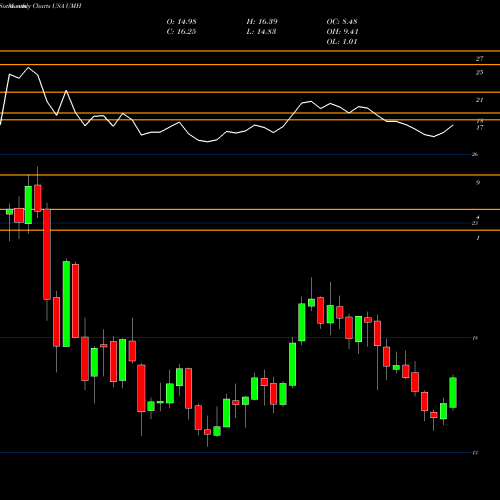Click the low price value L: 14.83

pyautogui.click(x=261, y=32)
